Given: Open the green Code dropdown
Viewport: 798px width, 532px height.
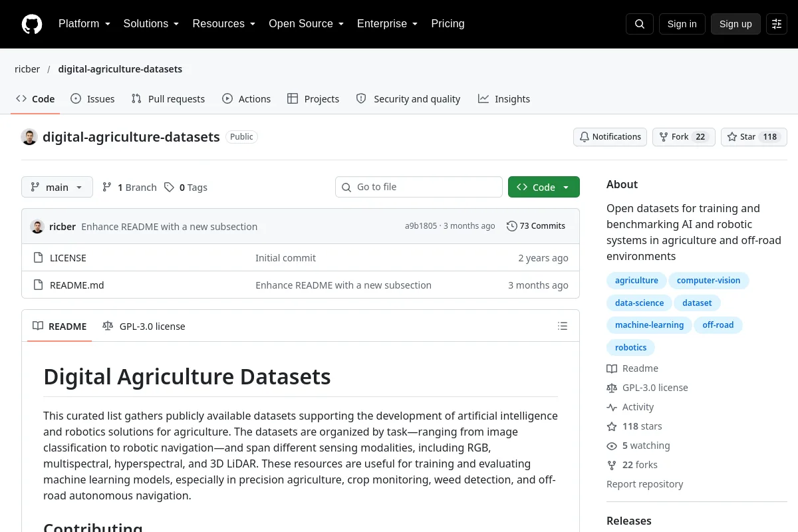Looking at the screenshot, I should click(544, 187).
